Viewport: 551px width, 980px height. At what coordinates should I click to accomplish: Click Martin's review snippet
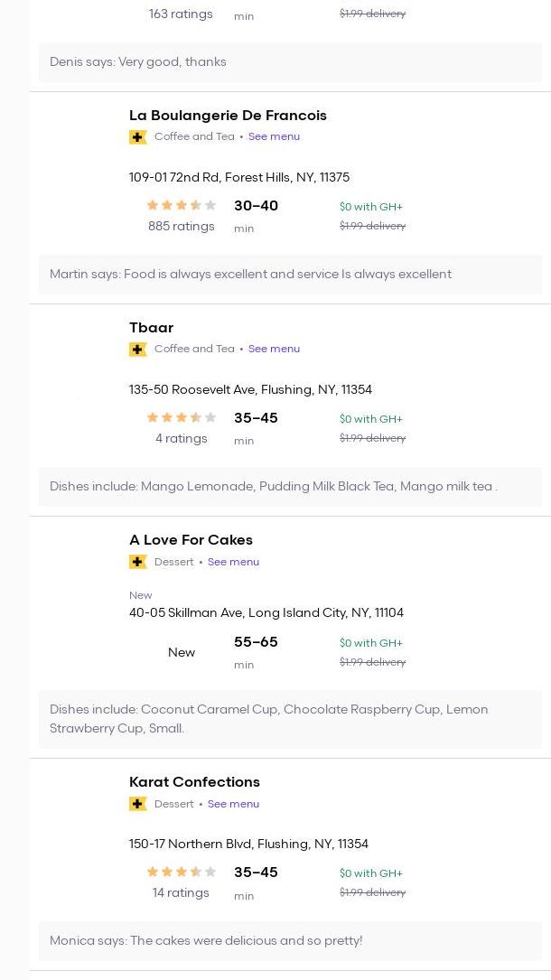point(250,275)
